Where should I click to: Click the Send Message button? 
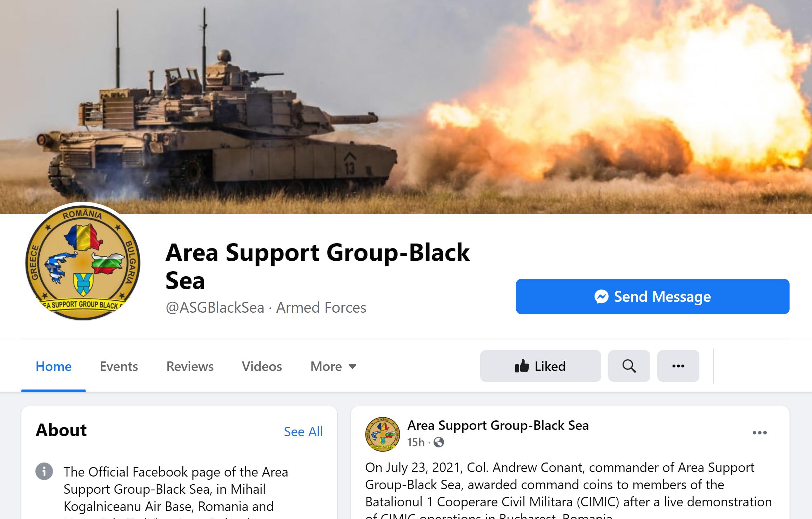pyautogui.click(x=652, y=297)
